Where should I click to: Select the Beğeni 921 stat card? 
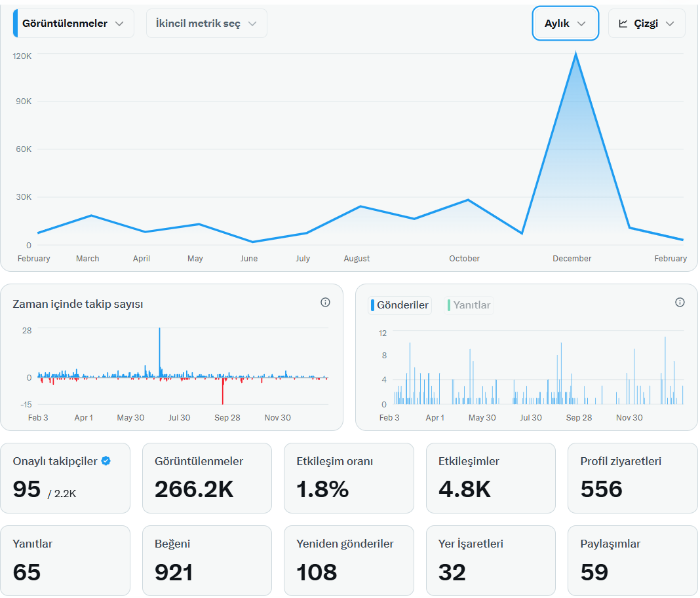coord(206,561)
